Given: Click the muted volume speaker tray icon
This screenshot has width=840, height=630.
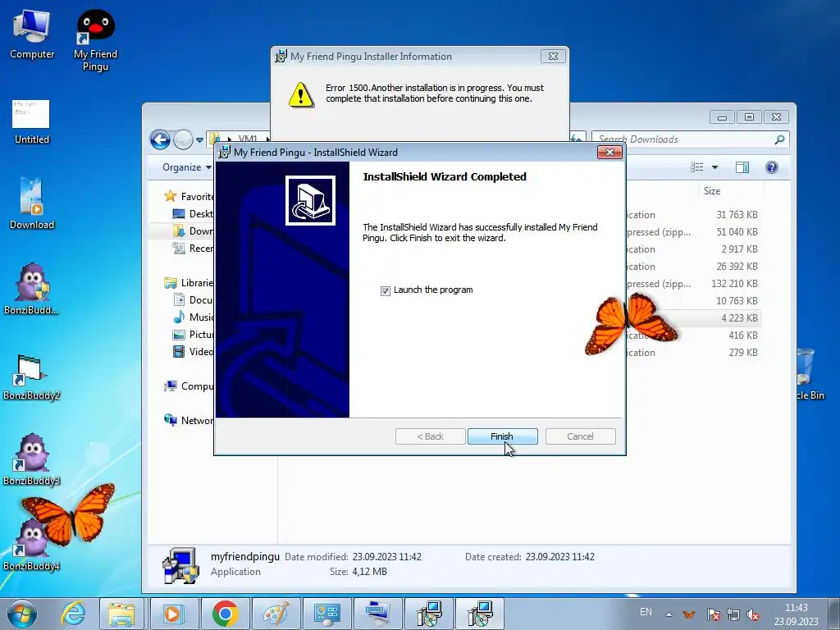Looking at the screenshot, I should click(753, 614).
